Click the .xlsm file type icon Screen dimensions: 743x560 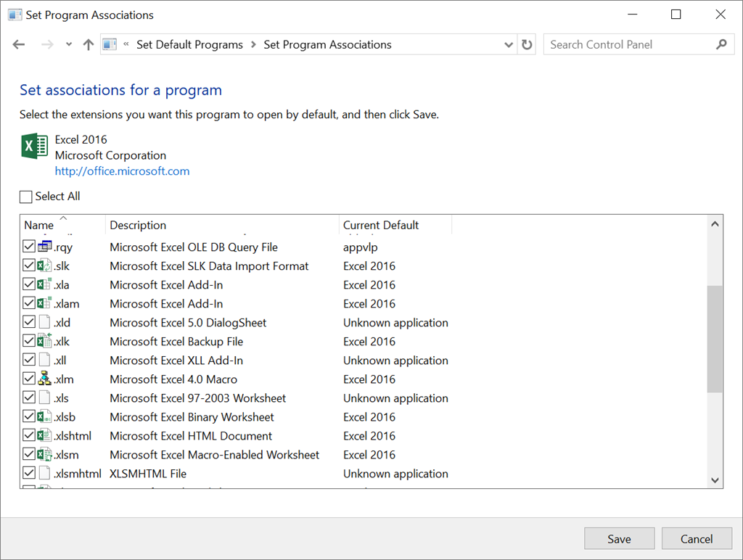pyautogui.click(x=44, y=454)
